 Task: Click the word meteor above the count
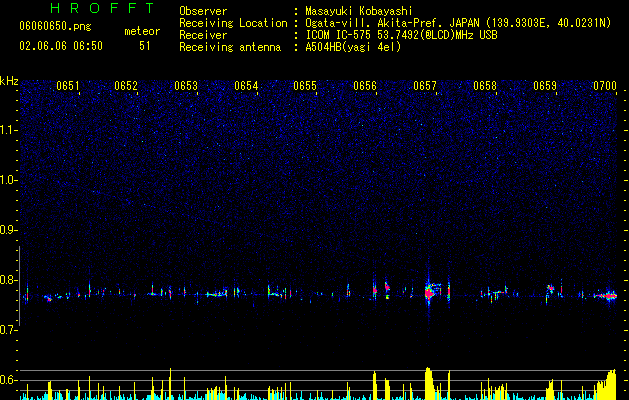pos(142,31)
